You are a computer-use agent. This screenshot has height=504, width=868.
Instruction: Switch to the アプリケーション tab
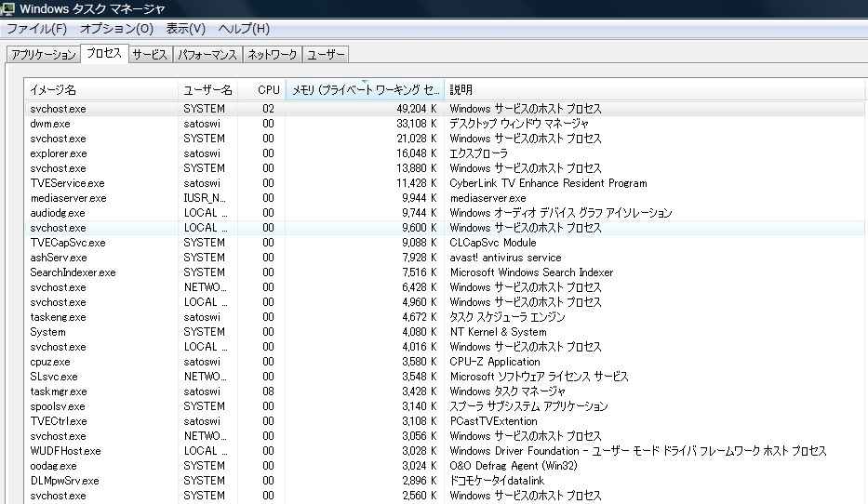point(44,54)
